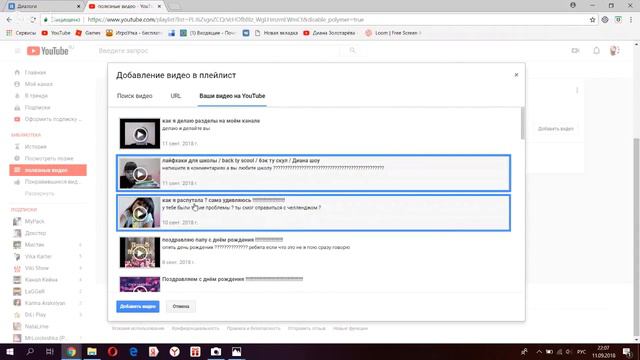Select the Ваши видео на YouTube tab
The height and width of the screenshot is (360, 640).
click(x=232, y=96)
